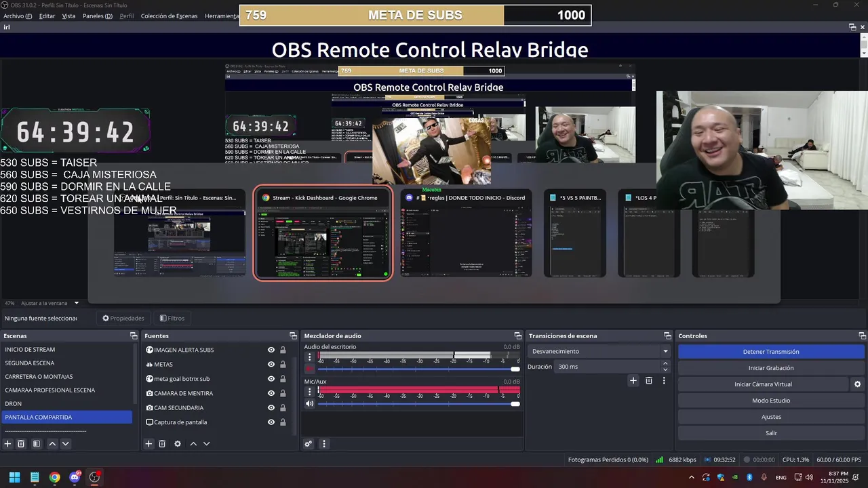Image resolution: width=868 pixels, height=488 pixels.
Task: Enable Modo Estudio
Action: click(x=771, y=401)
